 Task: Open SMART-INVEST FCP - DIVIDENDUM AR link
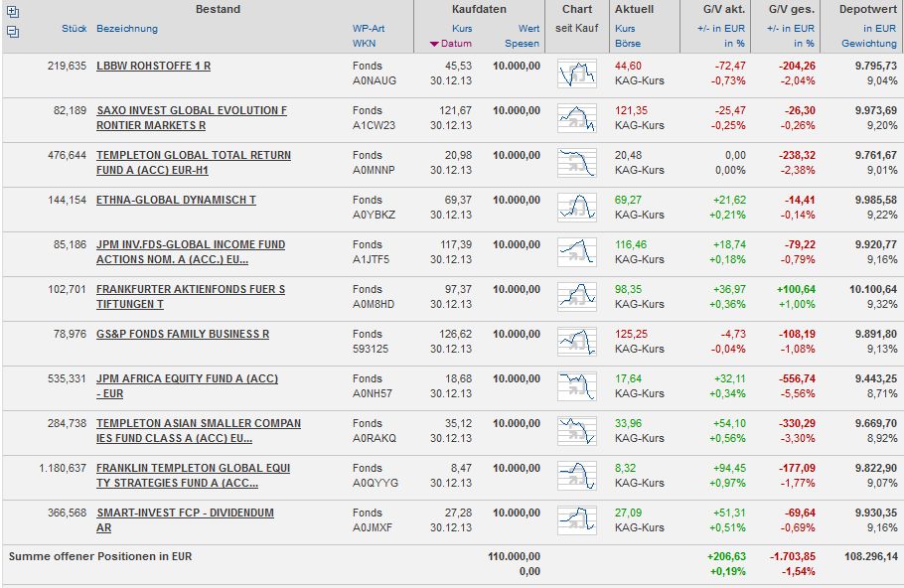click(185, 520)
